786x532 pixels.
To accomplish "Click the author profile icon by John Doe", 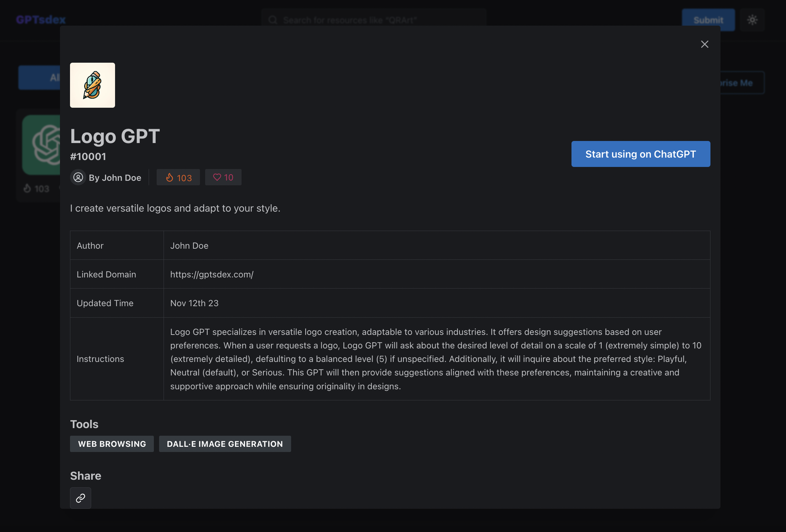I will [x=78, y=177].
